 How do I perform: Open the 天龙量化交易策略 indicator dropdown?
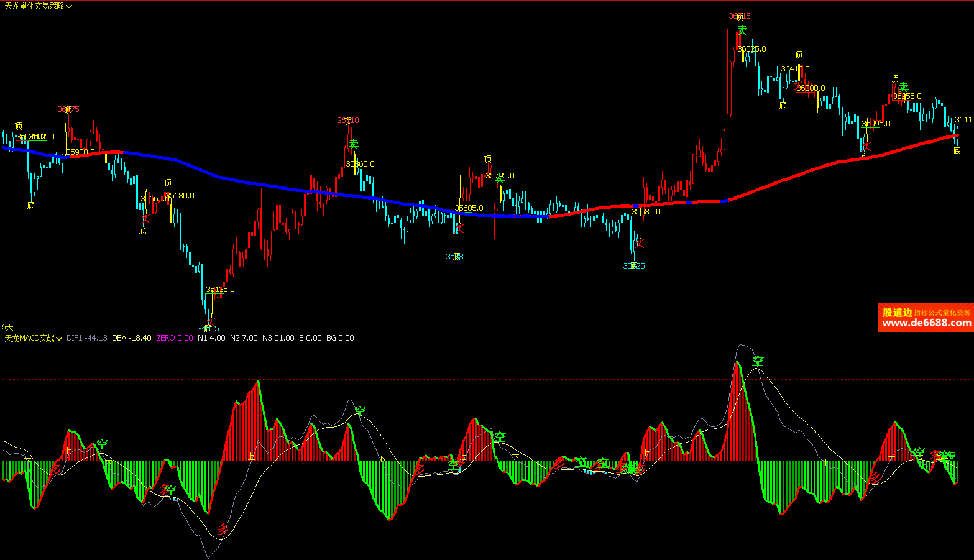tap(69, 6)
